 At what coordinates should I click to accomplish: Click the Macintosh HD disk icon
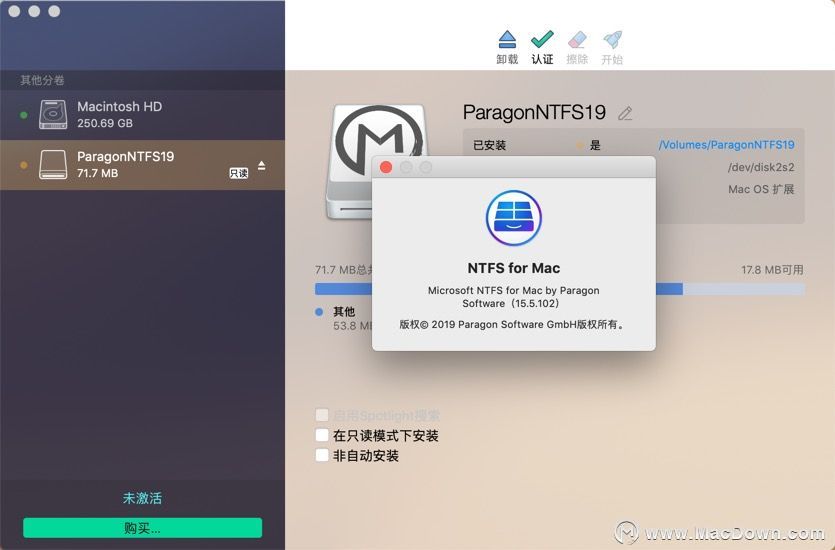53,114
